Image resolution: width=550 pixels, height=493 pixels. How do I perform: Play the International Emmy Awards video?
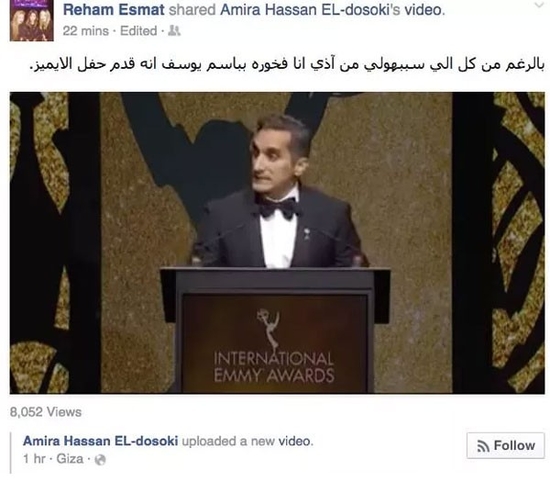pos(277,243)
